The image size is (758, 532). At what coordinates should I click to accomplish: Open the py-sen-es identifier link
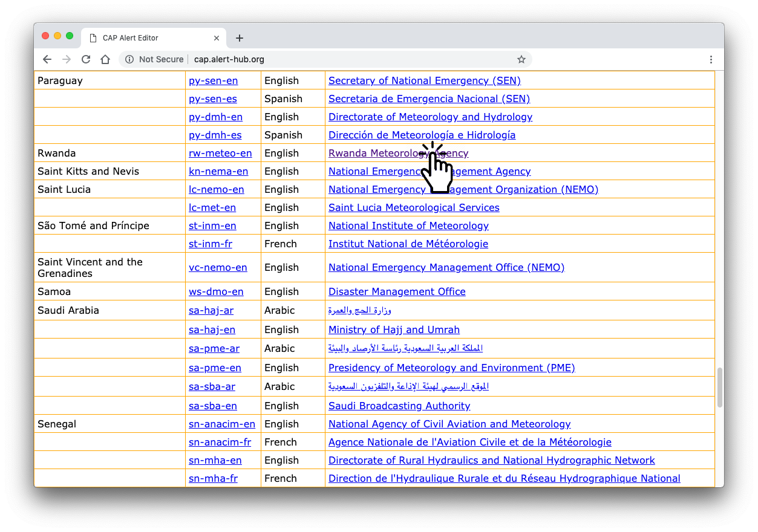[x=213, y=99]
